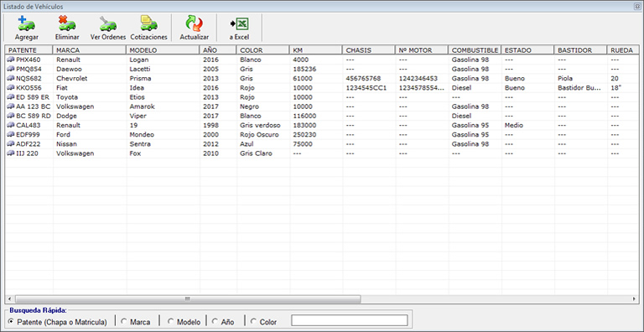Click the Medio estado cell
Screen dimensions: 644x332
point(514,125)
